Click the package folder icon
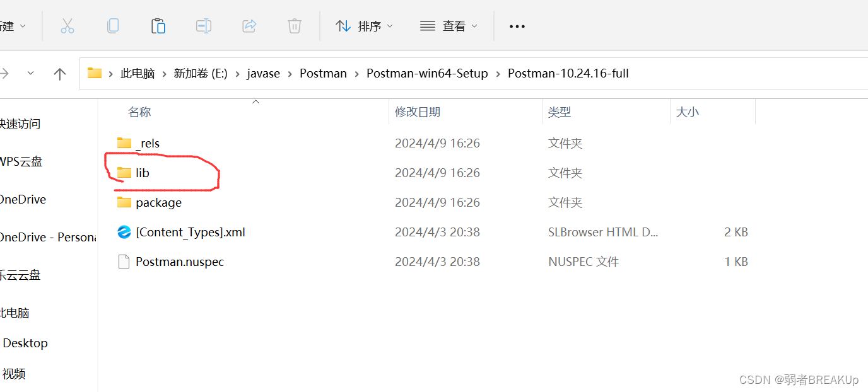This screenshot has height=392, width=868. tap(124, 202)
